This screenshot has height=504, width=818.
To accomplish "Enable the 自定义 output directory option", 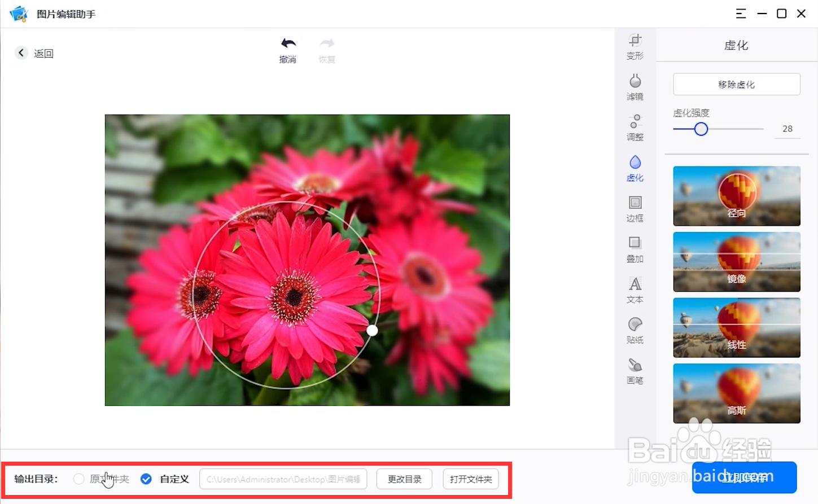I will (x=146, y=479).
